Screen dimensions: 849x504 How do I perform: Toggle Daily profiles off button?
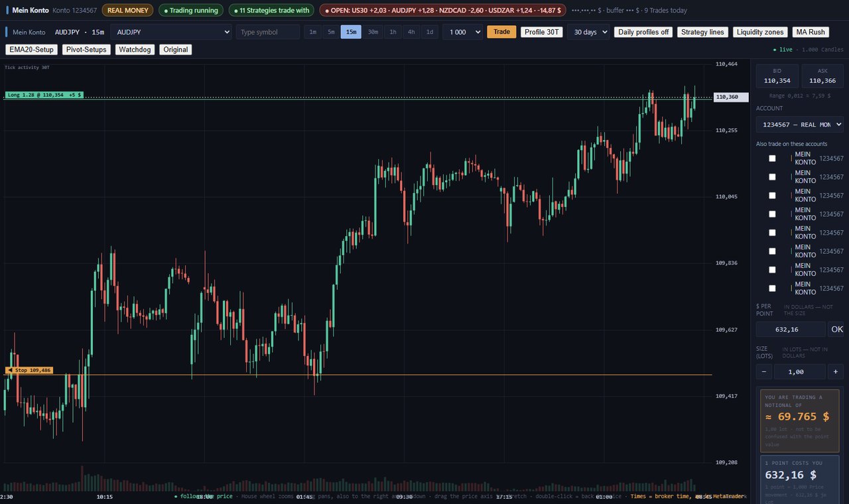tap(643, 32)
